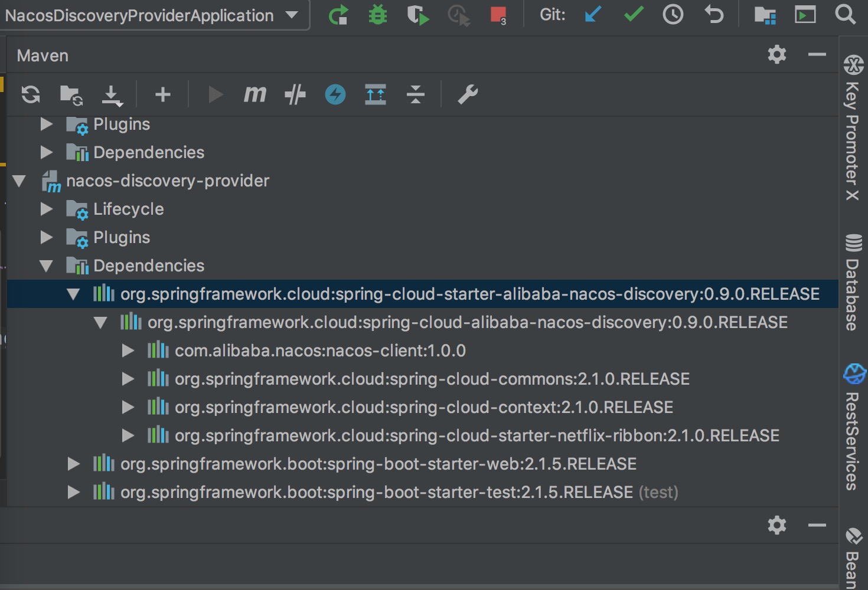868x590 pixels.
Task: Open Maven settings wrench icon
Action: [468, 94]
